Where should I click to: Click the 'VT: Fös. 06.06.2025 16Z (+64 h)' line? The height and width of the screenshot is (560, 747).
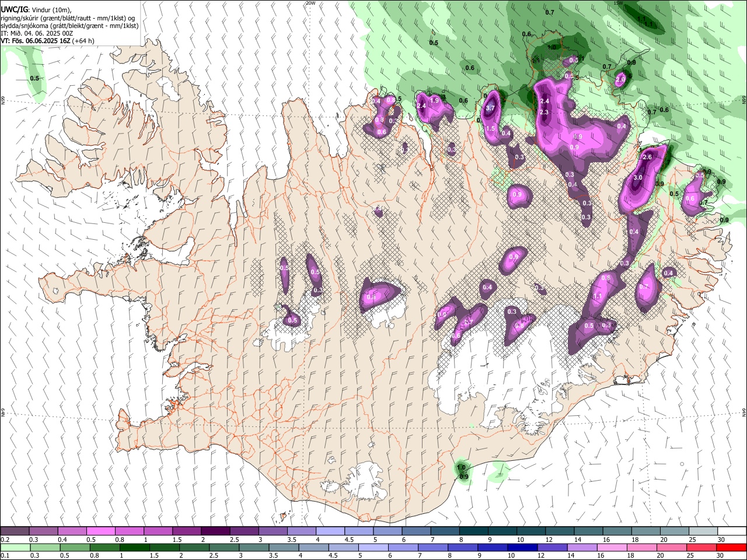click(x=48, y=41)
